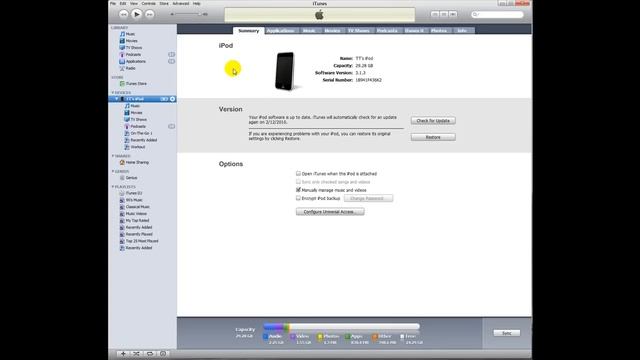This screenshot has height=360, width=640.
Task: Collapse the Devices section
Action: pos(113,93)
